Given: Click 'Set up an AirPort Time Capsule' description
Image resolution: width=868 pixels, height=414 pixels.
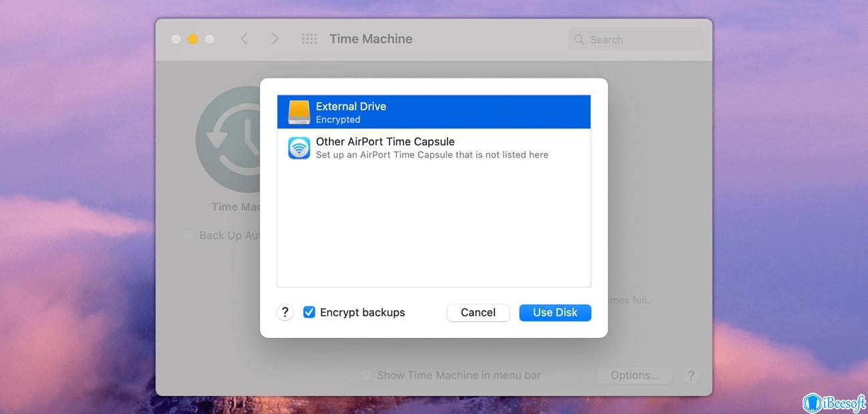Looking at the screenshot, I should pyautogui.click(x=432, y=155).
